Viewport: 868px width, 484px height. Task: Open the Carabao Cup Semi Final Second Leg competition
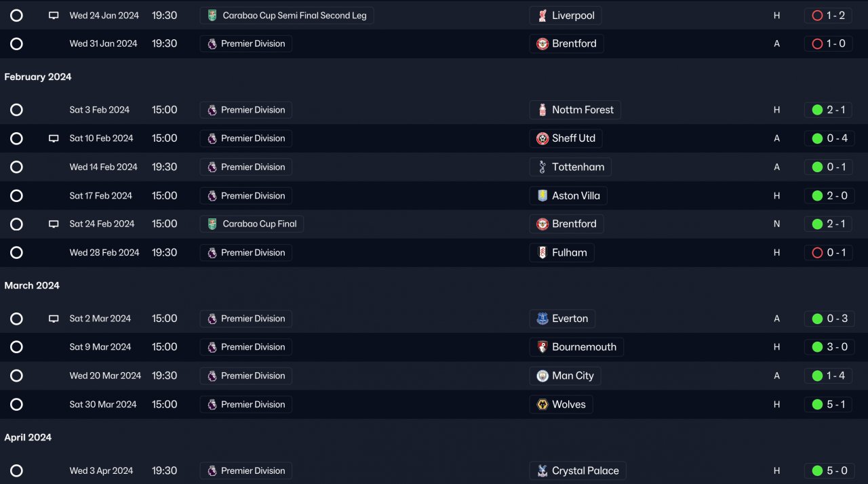287,16
